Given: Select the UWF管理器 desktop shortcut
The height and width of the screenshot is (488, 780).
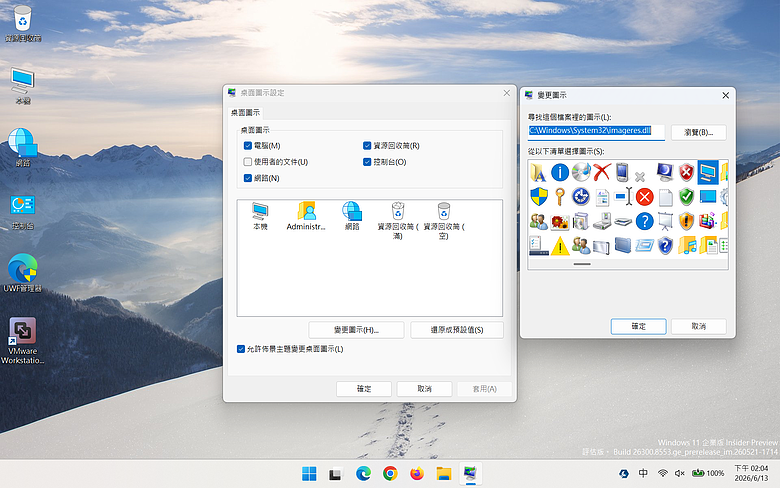Looking at the screenshot, I should tap(22, 273).
